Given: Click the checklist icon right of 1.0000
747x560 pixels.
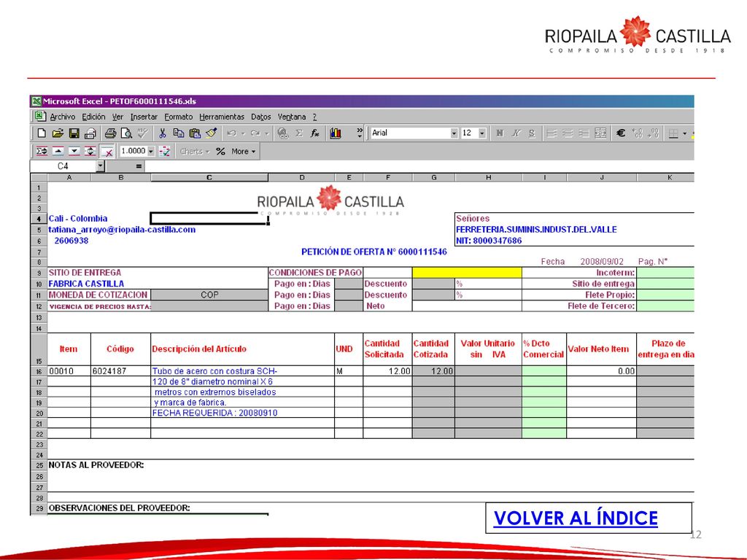Looking at the screenshot, I should click(x=165, y=152).
